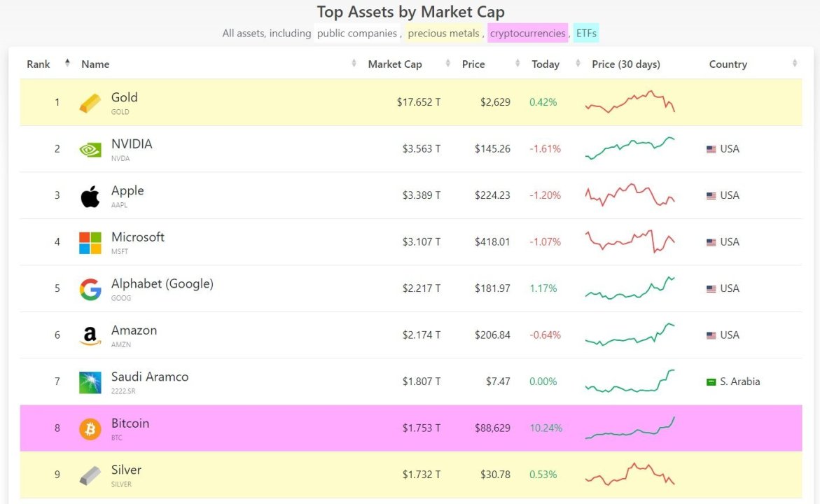
Task: Filter by public companies tag
Action: pos(356,33)
